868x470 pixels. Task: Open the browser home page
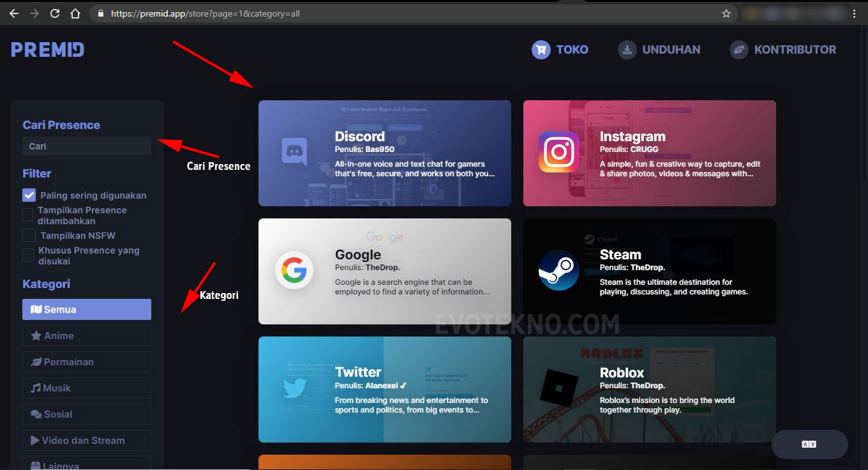click(x=75, y=13)
